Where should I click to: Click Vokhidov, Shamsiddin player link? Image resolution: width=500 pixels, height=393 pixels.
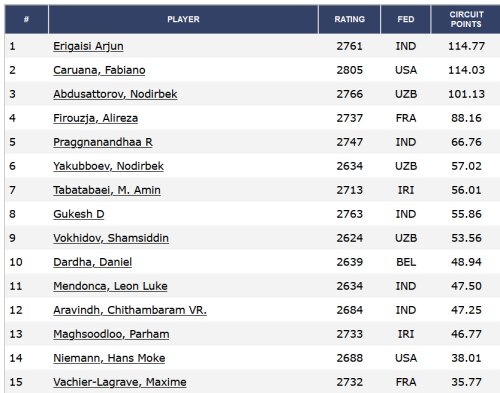111,238
